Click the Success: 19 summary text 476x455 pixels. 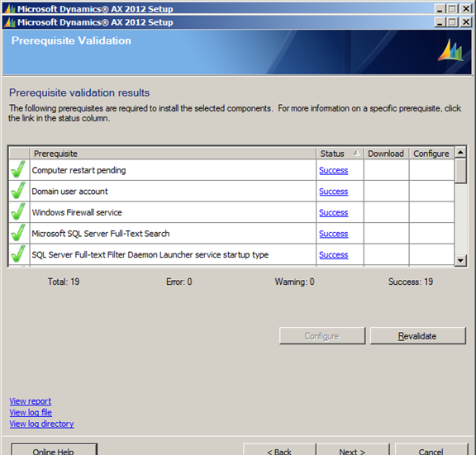point(411,282)
